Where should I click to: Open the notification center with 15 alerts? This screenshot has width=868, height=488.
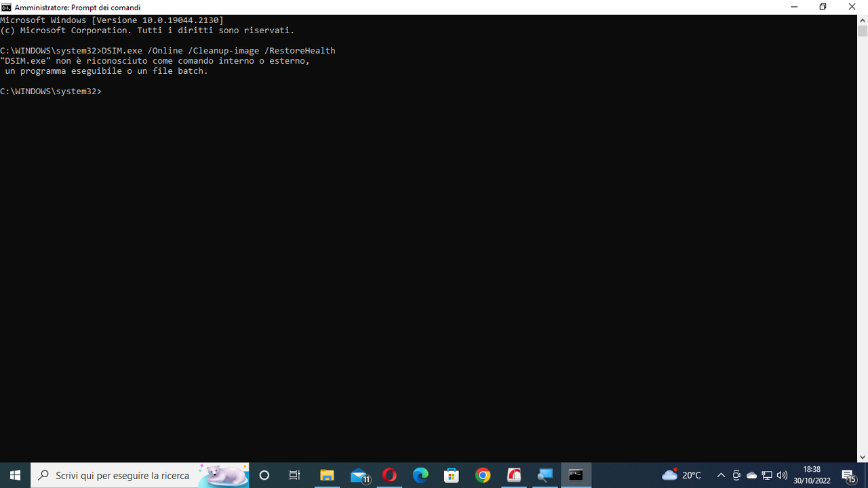[x=849, y=475]
